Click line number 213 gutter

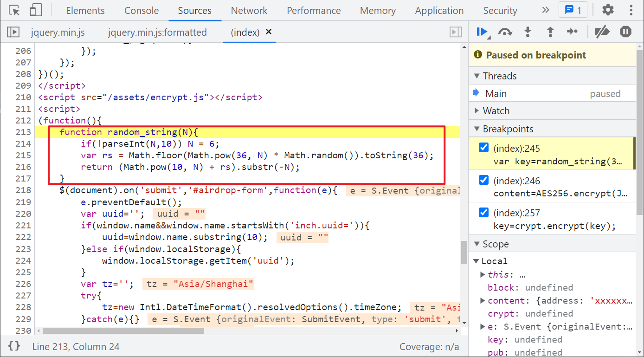(x=23, y=132)
